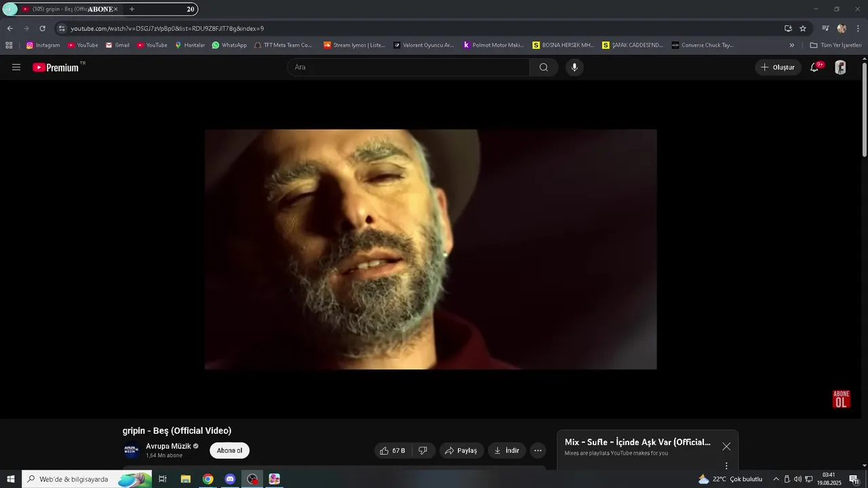
Task: Open Haritalar bookmark
Action: coord(190,45)
